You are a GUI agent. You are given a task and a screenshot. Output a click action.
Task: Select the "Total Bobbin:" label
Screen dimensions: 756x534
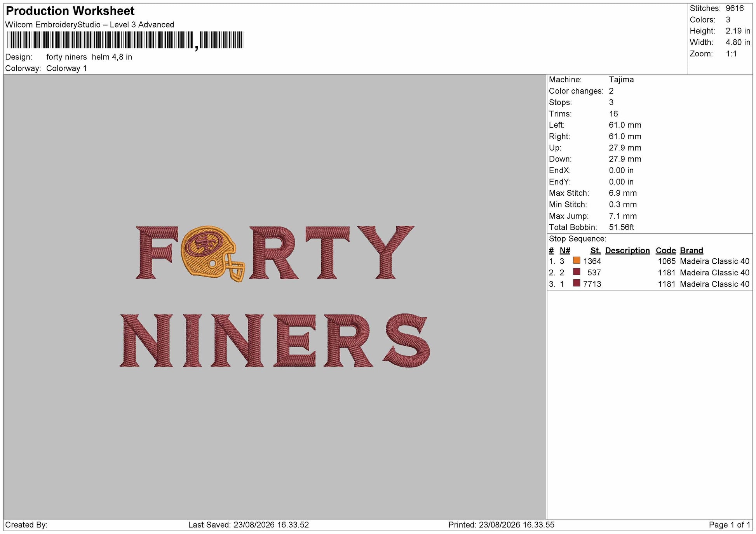coord(573,227)
